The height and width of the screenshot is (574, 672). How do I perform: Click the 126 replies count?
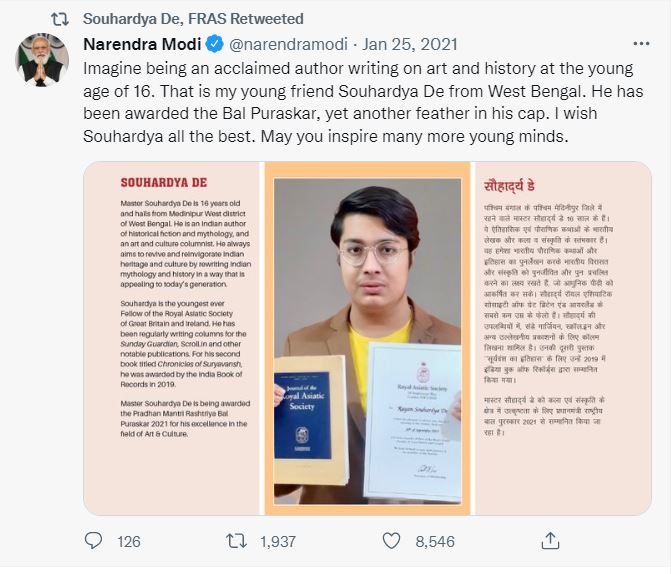128,541
